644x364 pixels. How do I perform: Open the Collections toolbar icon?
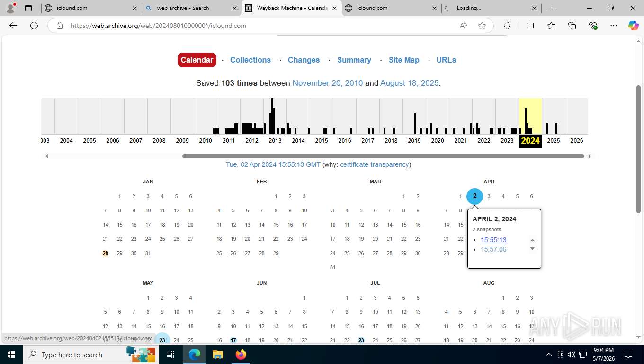pyautogui.click(x=572, y=26)
